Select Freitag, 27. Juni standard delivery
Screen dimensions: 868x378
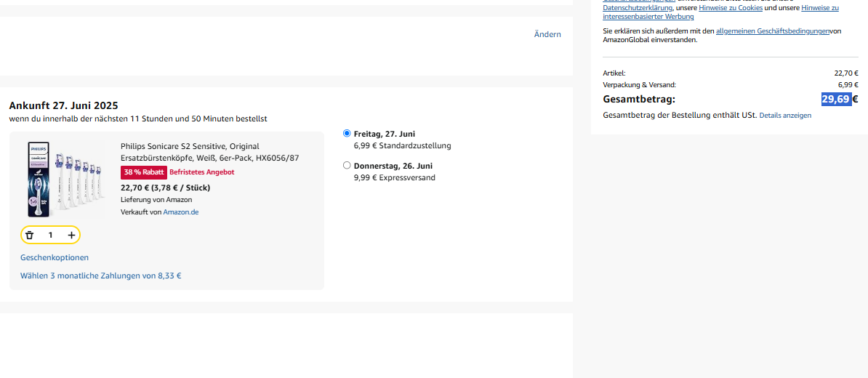(x=347, y=134)
